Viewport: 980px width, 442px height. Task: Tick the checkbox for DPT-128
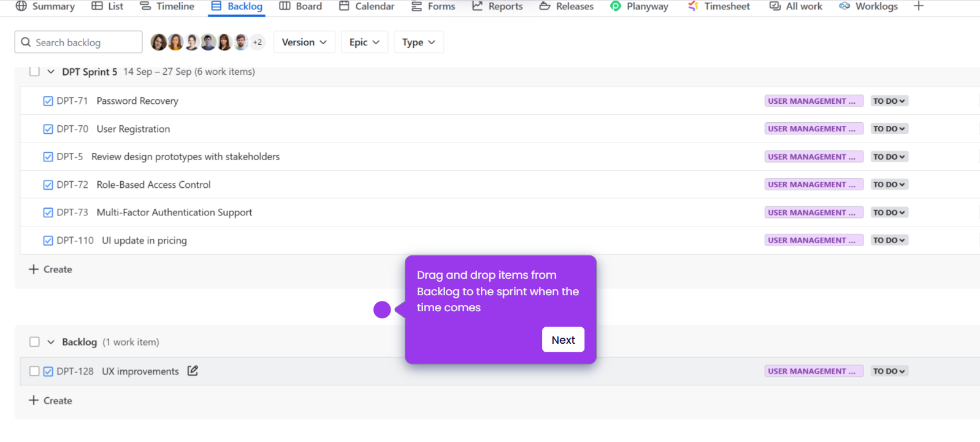[x=34, y=371]
